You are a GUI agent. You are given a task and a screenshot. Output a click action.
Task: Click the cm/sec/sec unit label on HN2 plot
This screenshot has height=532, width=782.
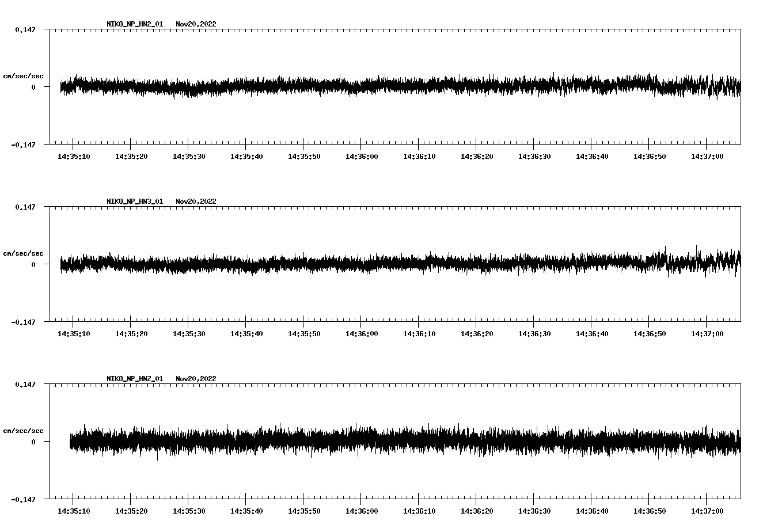(x=23, y=76)
